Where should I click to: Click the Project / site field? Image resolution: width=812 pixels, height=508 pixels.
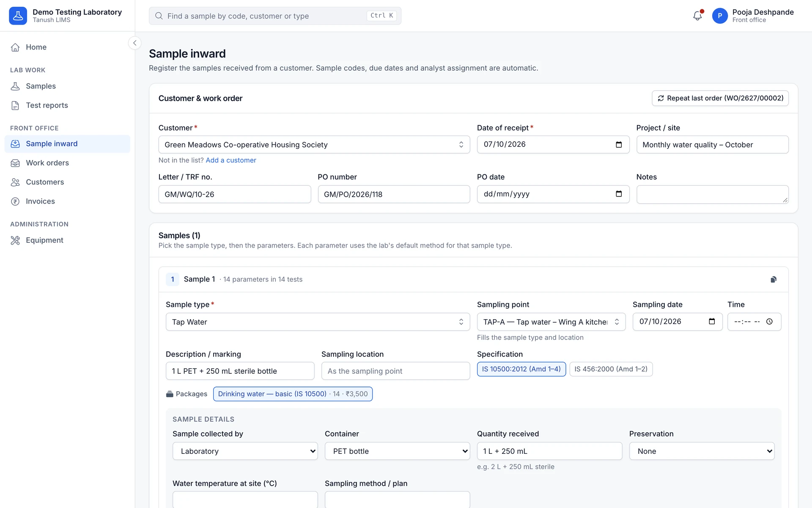pos(712,145)
